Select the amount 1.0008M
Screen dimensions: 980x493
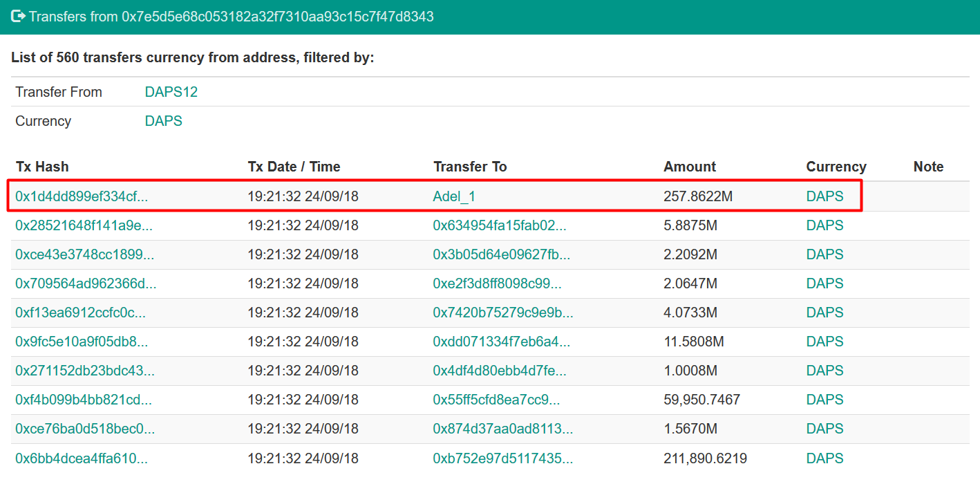pos(690,371)
